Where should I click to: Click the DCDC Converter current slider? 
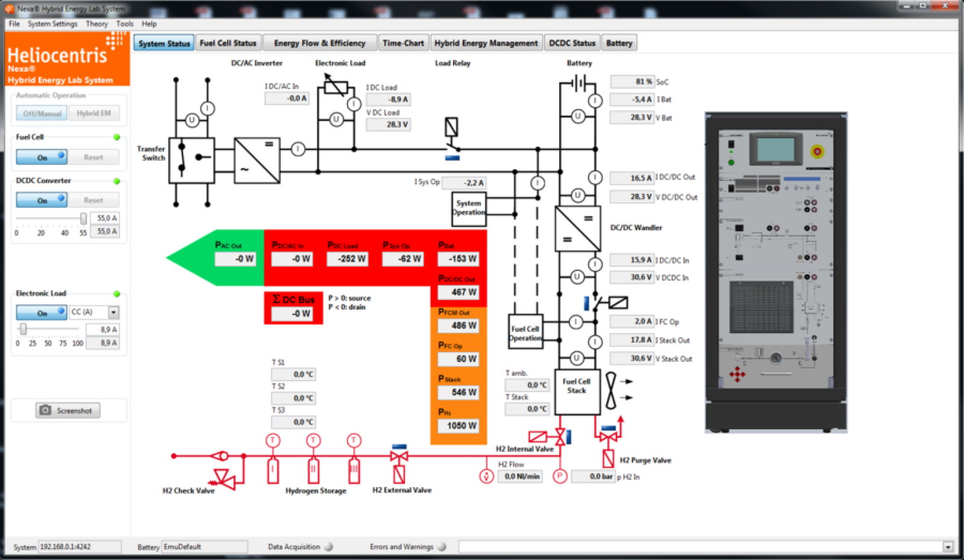point(51,218)
